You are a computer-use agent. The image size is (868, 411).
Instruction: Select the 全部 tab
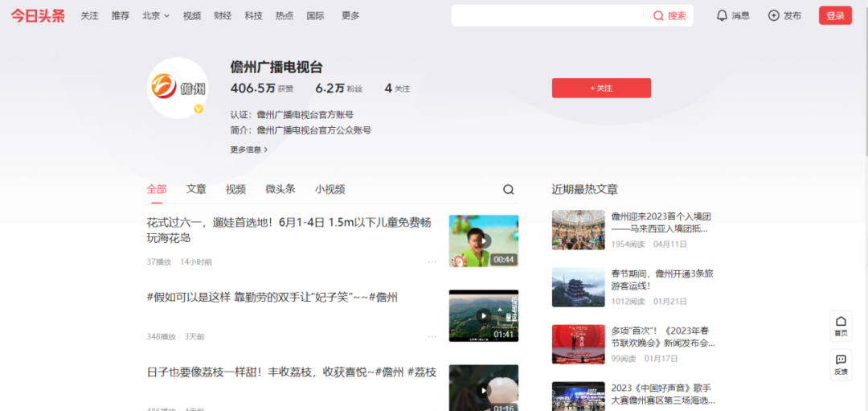[157, 189]
